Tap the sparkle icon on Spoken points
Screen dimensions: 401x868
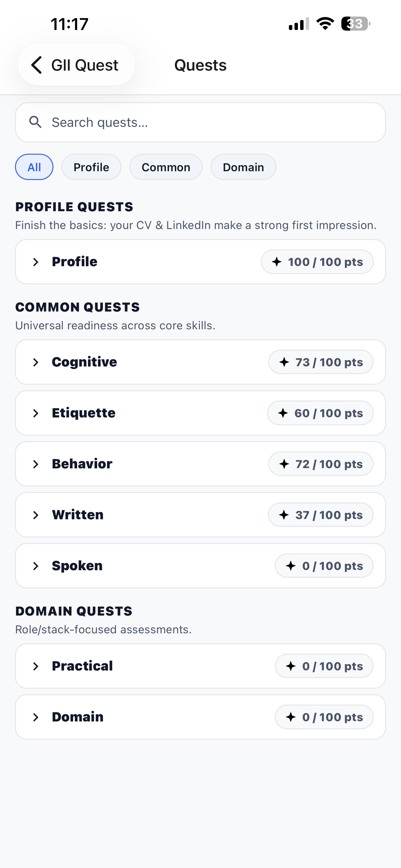(x=290, y=566)
